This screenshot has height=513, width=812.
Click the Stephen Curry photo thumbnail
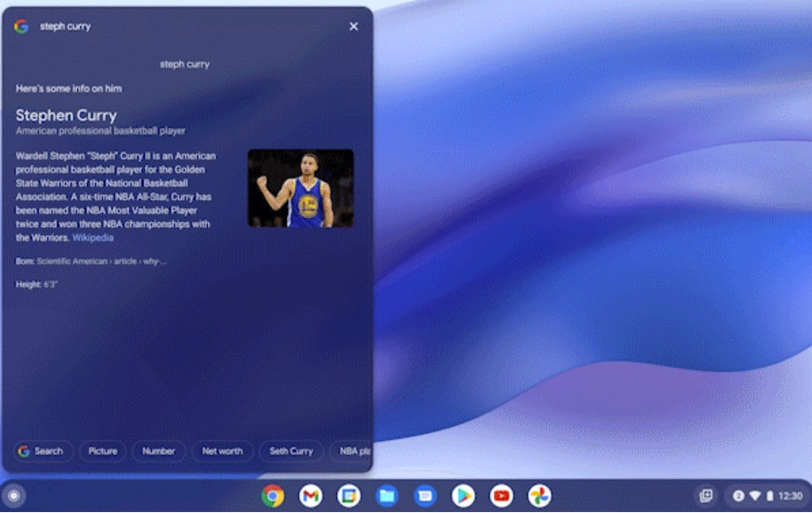pos(301,189)
